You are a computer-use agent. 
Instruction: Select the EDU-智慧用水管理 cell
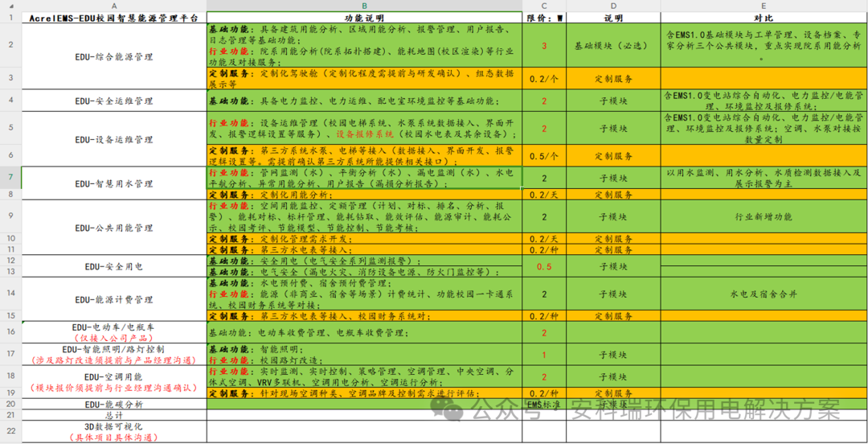[114, 183]
